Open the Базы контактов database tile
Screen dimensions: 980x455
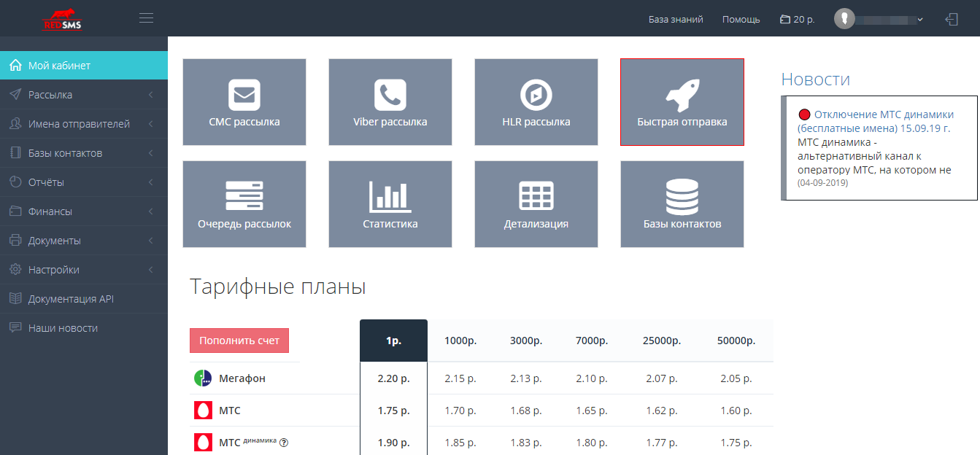682,204
